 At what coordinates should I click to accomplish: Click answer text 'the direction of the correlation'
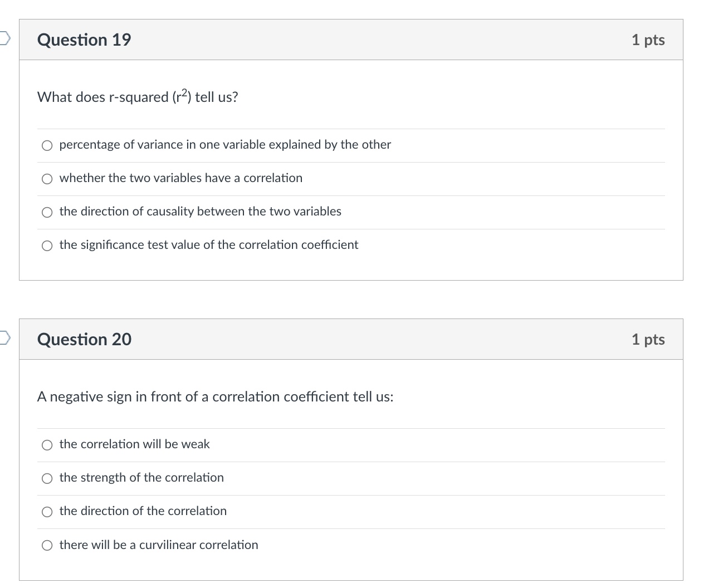143,511
